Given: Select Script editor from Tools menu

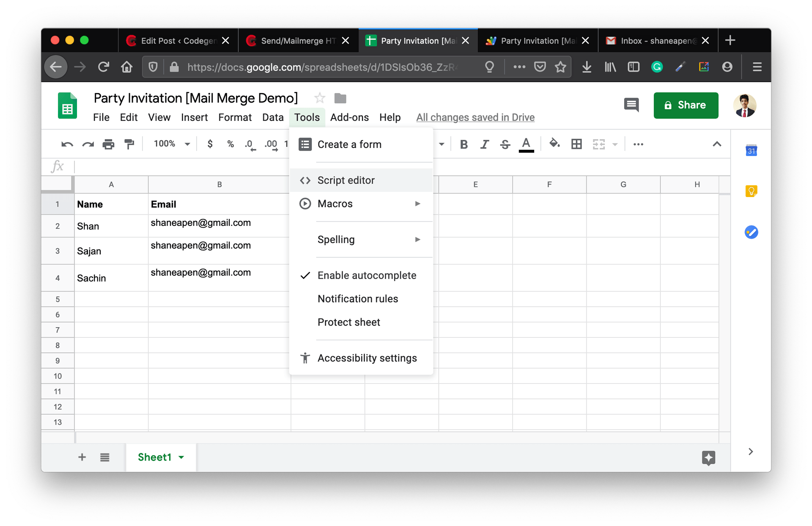Looking at the screenshot, I should [346, 180].
